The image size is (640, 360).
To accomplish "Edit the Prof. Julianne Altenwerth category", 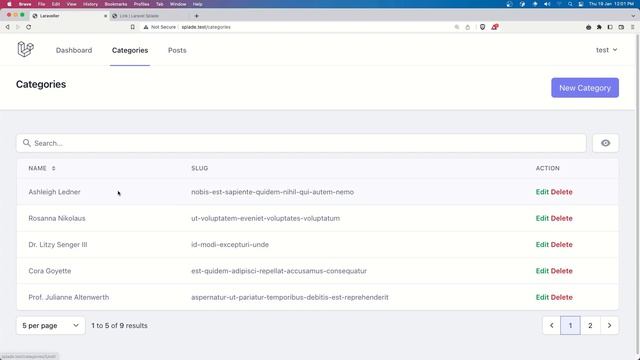I will click(x=542, y=297).
